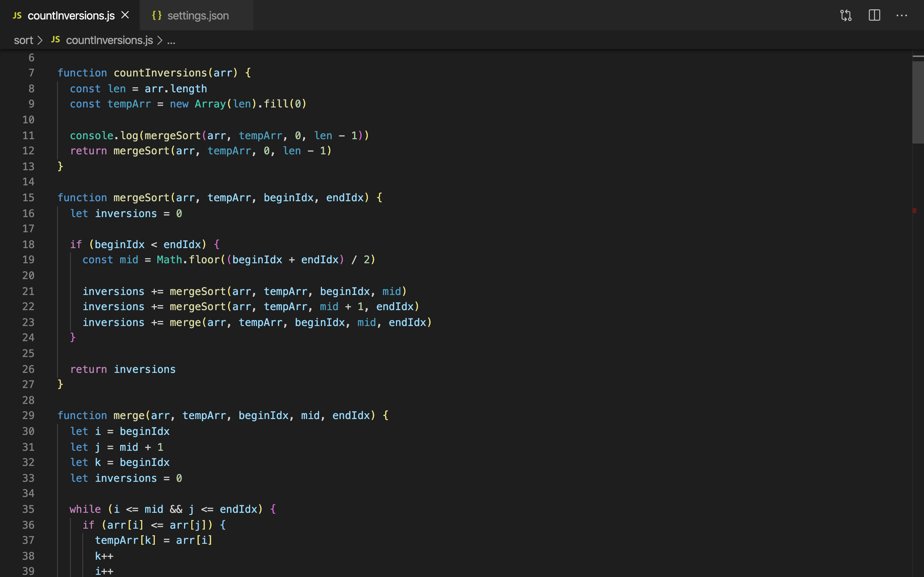Click the chevron after the sort breadcrumb
Image resolution: width=924 pixels, height=577 pixels.
click(x=40, y=40)
